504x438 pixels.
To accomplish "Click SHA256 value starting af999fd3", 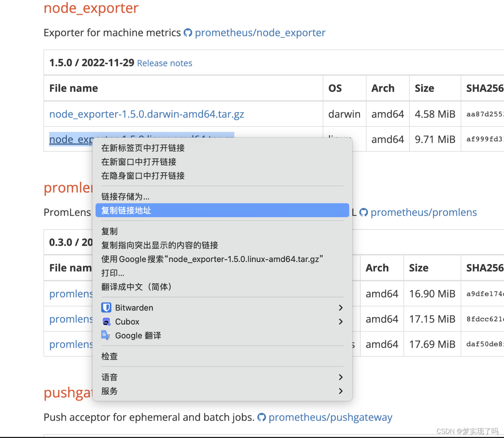I will pos(485,139).
